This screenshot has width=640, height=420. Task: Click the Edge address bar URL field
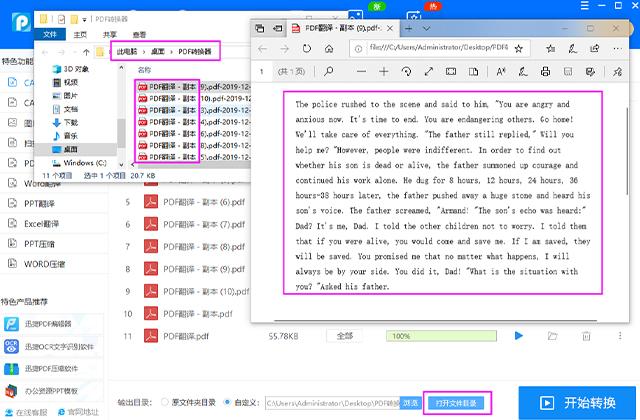click(438, 48)
